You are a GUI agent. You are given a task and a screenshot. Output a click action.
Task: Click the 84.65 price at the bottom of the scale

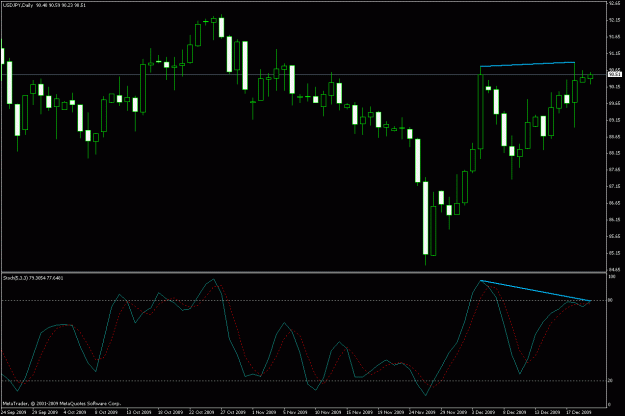pos(614,269)
